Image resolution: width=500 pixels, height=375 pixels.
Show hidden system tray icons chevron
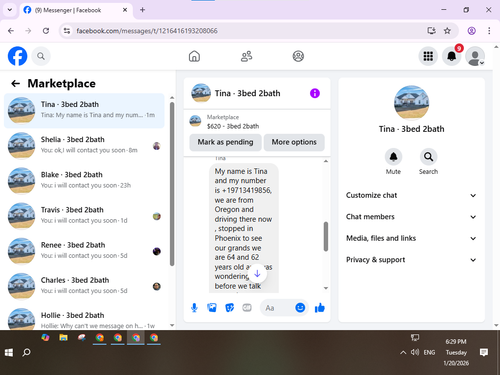pos(403,352)
